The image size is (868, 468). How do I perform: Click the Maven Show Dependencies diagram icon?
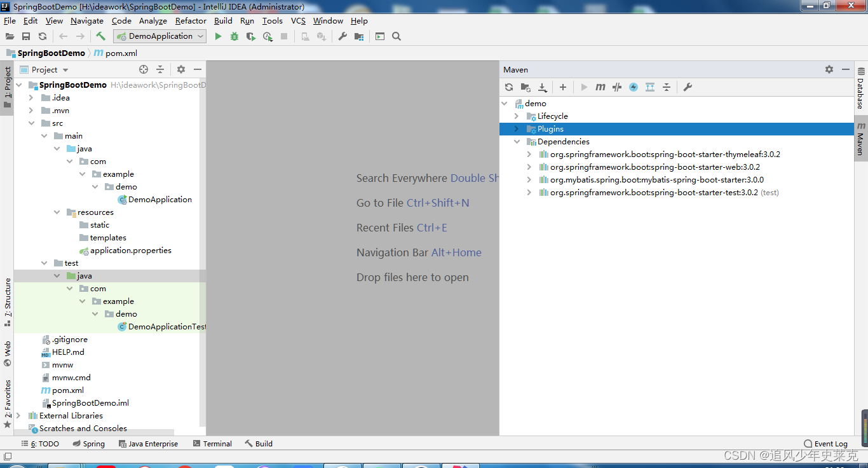650,87
